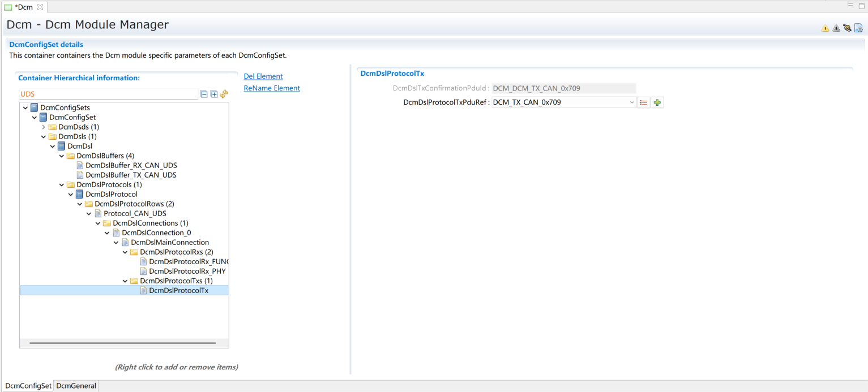Click the document with gear icon

(x=858, y=28)
